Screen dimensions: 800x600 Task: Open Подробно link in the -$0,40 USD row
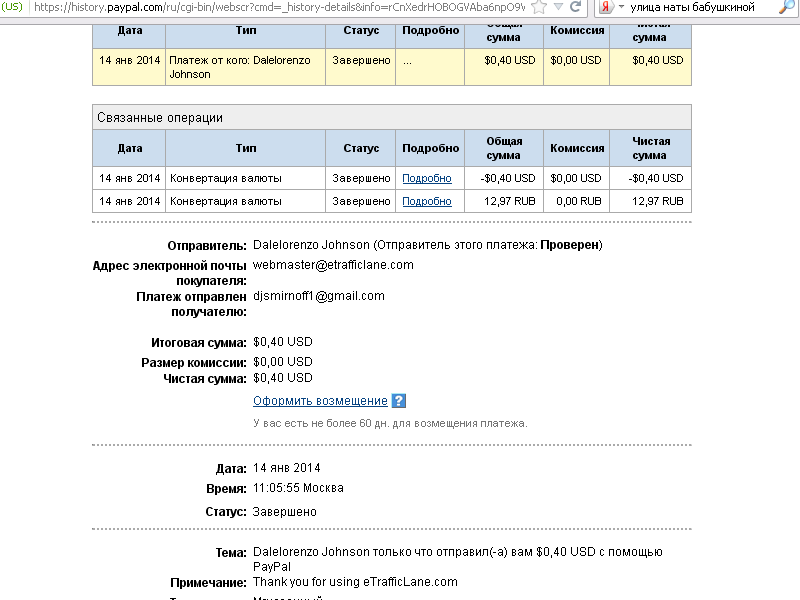(427, 178)
